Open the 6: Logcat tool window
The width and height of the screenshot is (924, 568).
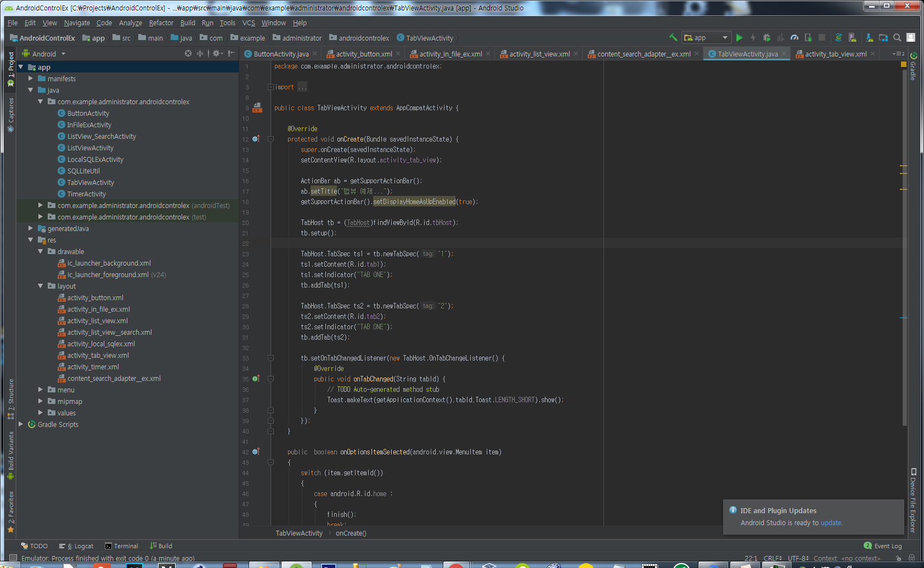coord(76,546)
